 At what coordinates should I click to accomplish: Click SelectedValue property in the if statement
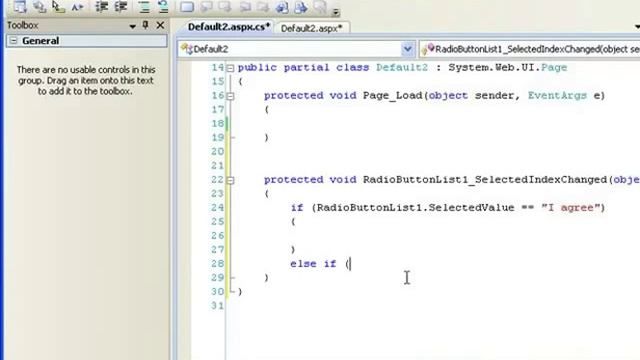(x=471, y=207)
